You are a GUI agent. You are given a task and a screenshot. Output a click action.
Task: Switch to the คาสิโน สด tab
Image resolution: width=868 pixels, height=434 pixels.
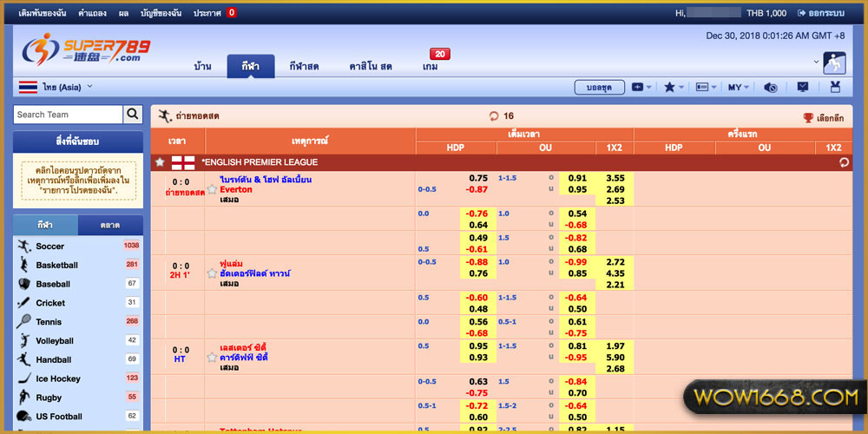point(371,67)
